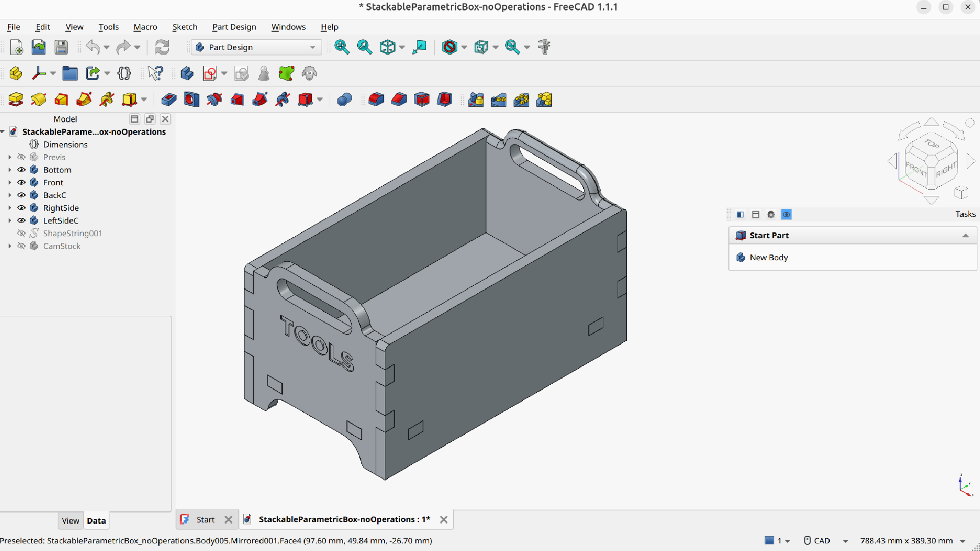
Task: Show the hidden Previs item
Action: tap(21, 157)
